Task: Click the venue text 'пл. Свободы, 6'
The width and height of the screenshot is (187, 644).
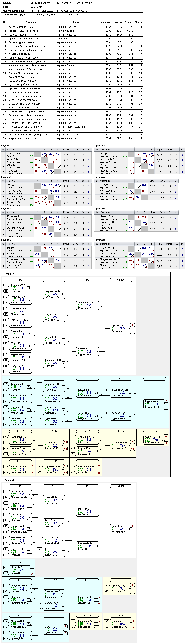Action: (80, 11)
